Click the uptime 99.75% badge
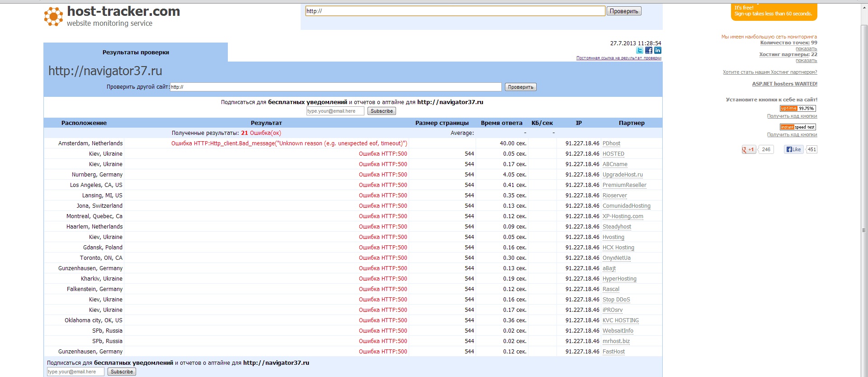Screen dimensions: 868x377 pos(798,108)
